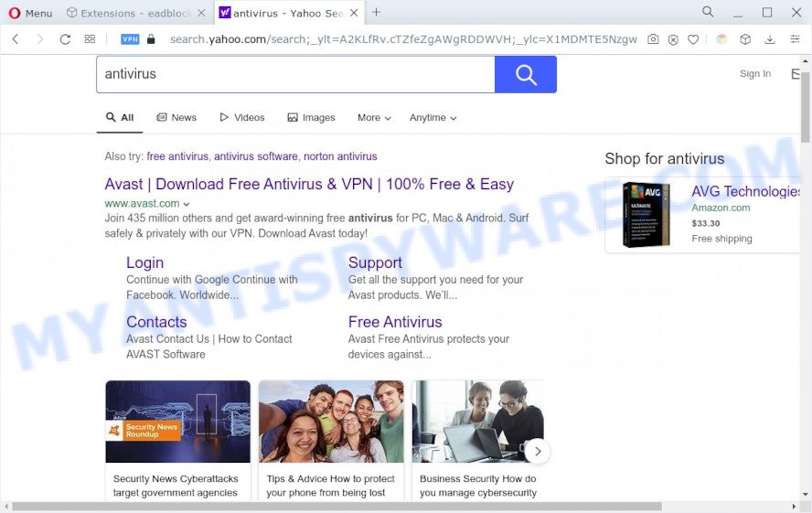Open Easy Setup sliders icon
Screen dimensions: 812x513
click(x=795, y=38)
